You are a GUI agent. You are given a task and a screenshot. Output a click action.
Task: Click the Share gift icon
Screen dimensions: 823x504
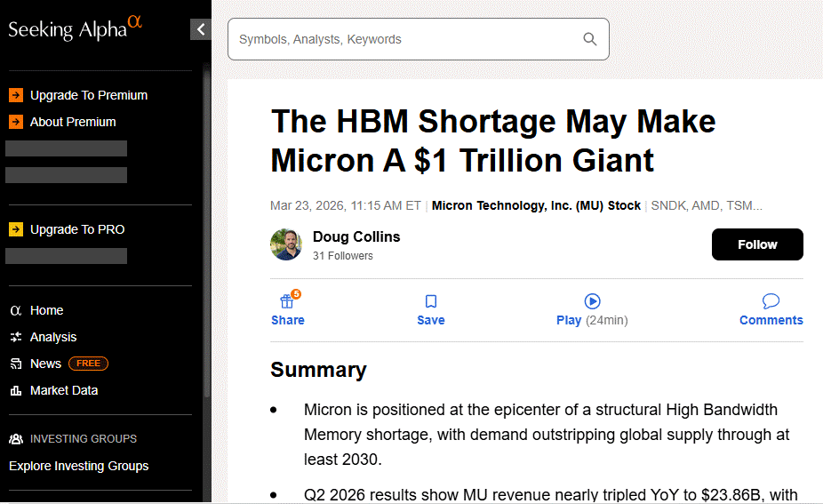pyautogui.click(x=287, y=301)
